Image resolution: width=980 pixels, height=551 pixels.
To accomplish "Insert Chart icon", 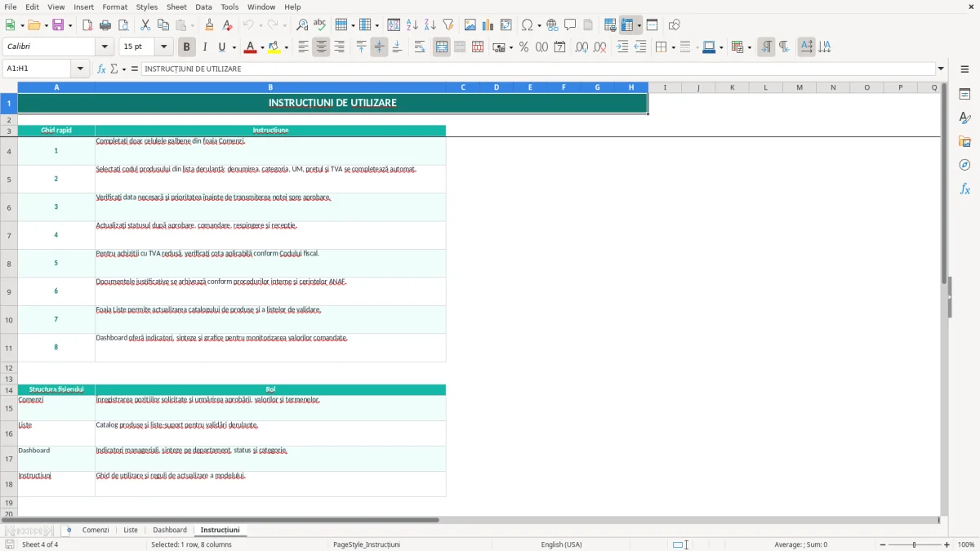I will tap(488, 24).
